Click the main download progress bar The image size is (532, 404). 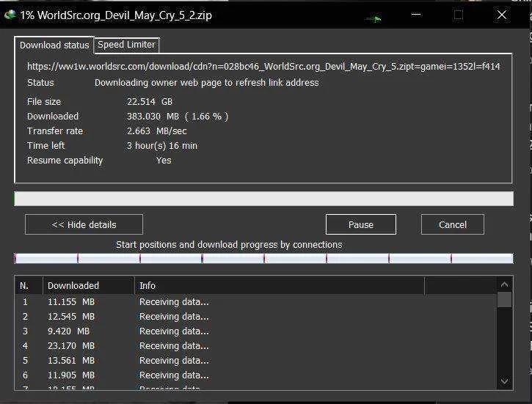click(263, 199)
